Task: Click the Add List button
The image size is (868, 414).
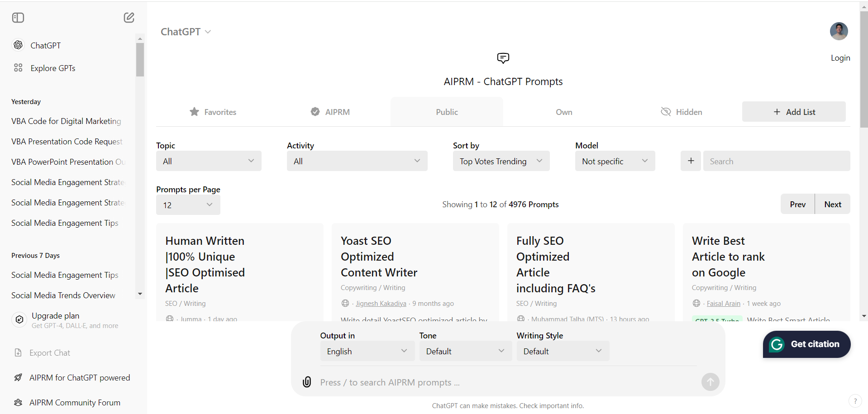Action: [x=794, y=112]
